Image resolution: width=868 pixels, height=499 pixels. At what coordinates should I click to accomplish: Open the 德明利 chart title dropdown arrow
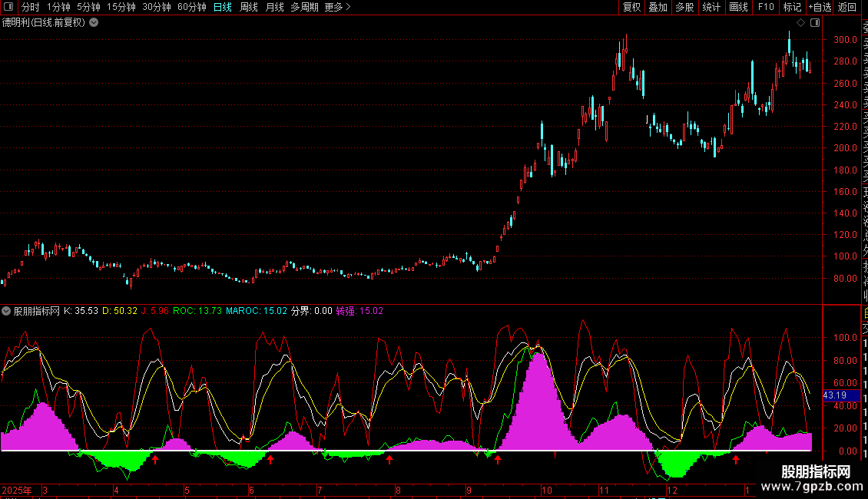(x=94, y=22)
